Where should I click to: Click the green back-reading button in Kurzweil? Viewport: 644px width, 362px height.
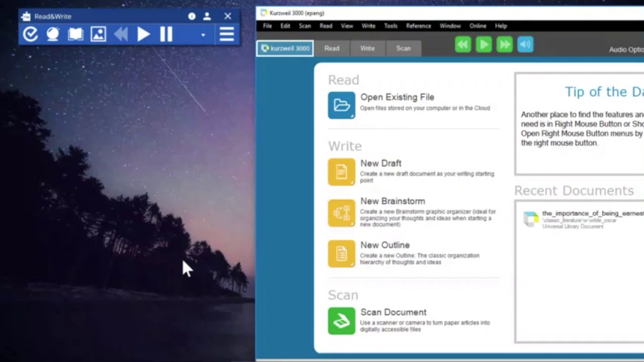(463, 45)
